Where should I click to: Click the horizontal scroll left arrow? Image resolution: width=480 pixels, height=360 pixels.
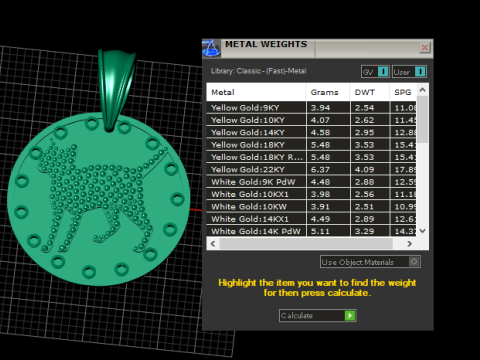click(x=213, y=244)
